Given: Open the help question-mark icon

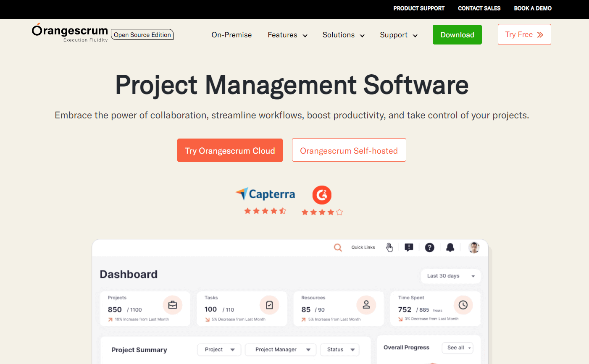Looking at the screenshot, I should click(429, 247).
